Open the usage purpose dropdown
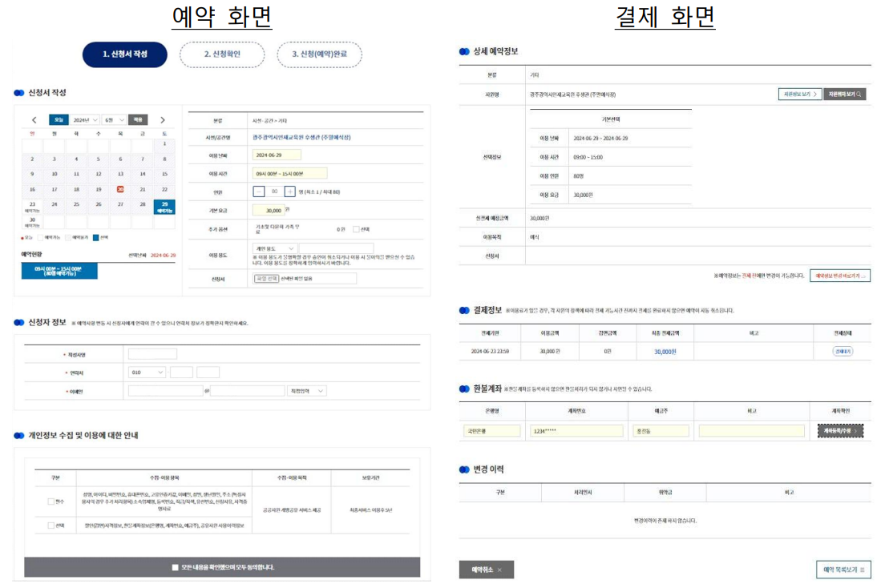881x588 pixels. tap(275, 248)
